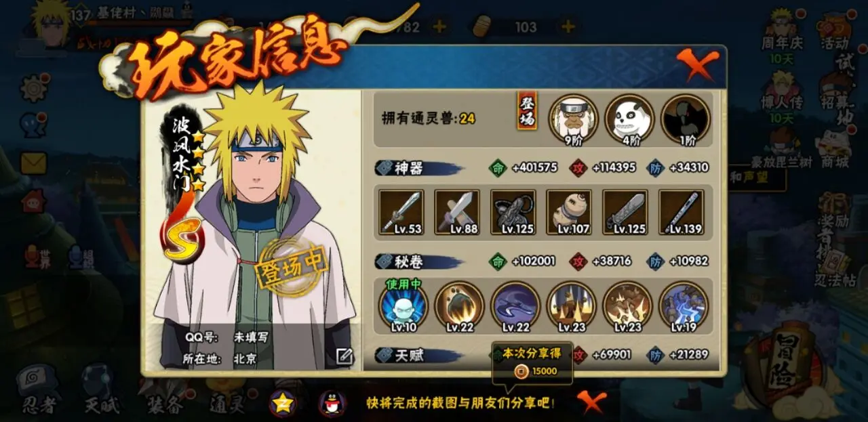This screenshot has height=422, width=868.
Task: Select the in-use Lv.10 secret scroll
Action: pos(403,307)
